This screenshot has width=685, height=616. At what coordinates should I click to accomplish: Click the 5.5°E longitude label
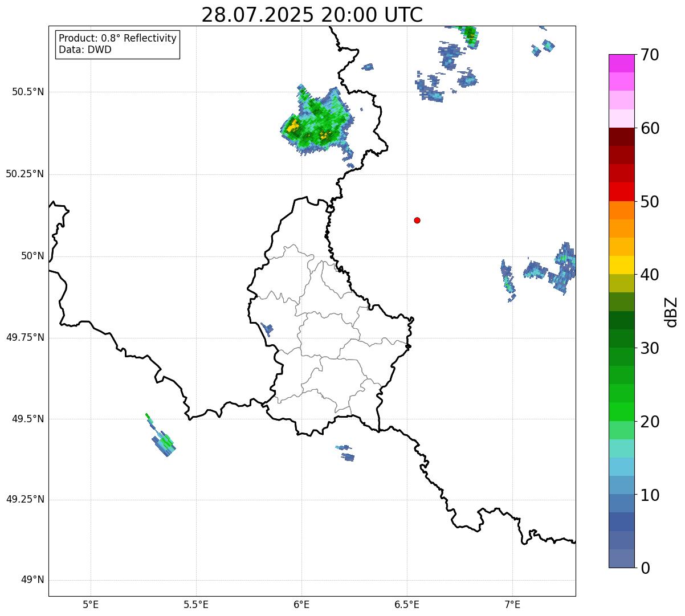196,604
